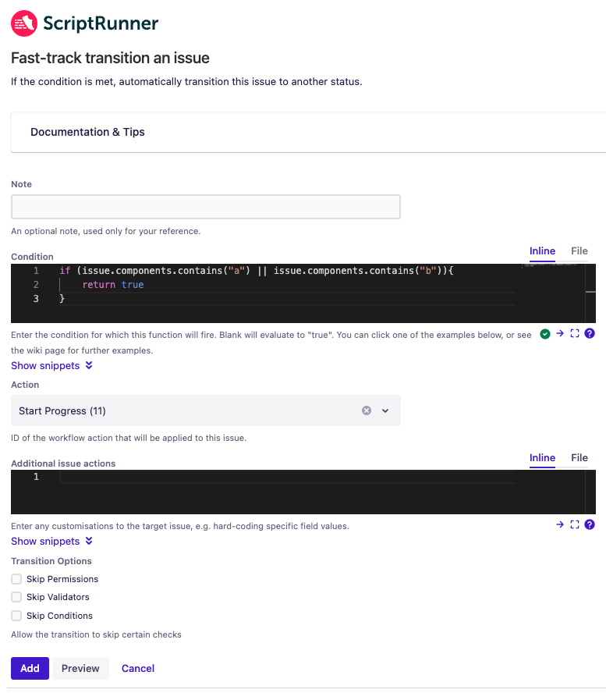Enable Skip Conditions for the transition
Viewport: 606px width, 700px height.
(16, 615)
